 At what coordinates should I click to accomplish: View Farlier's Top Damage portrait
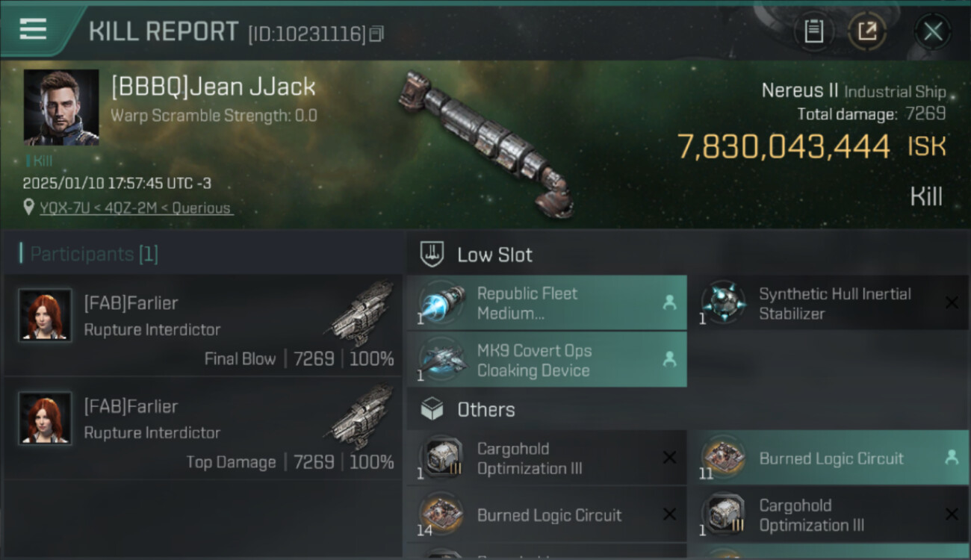pos(46,418)
